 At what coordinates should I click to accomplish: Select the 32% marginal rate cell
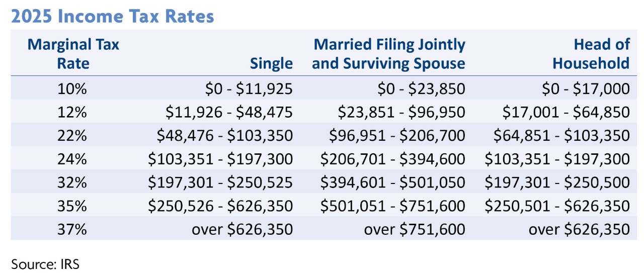[73, 182]
